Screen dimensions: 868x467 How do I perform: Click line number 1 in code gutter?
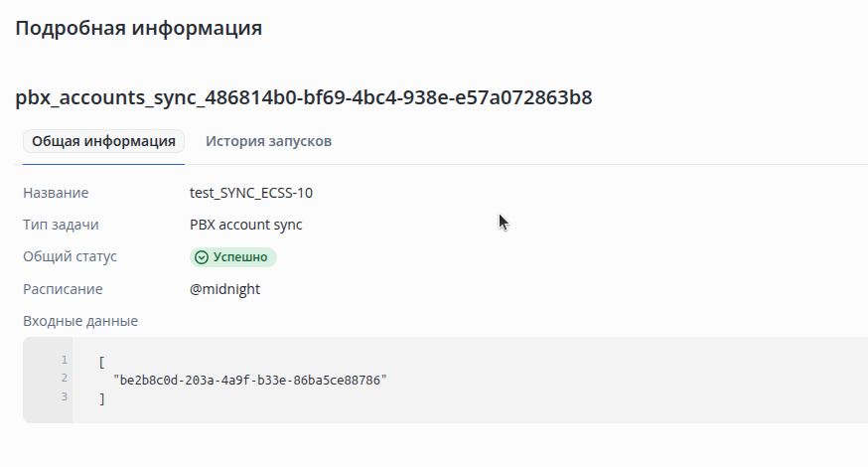(x=65, y=360)
